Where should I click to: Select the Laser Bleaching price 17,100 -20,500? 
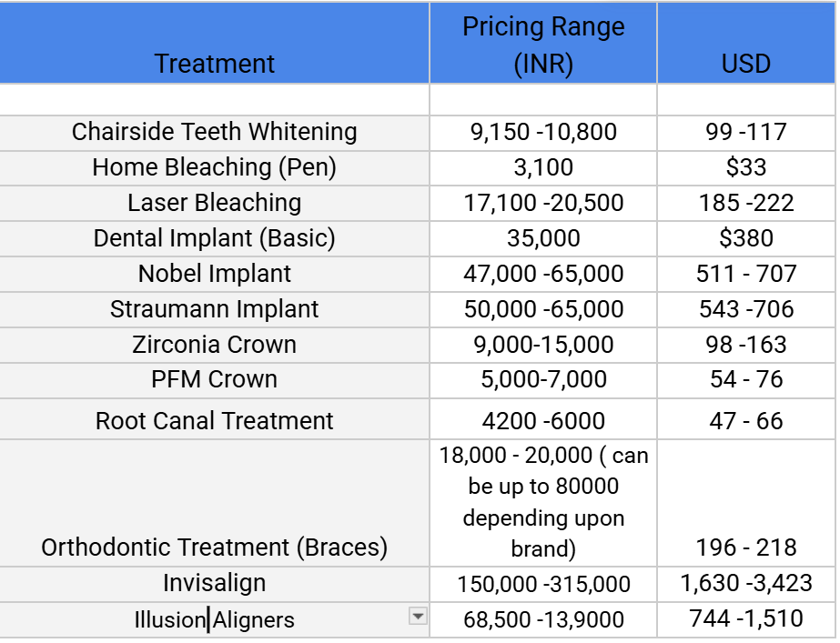543,203
